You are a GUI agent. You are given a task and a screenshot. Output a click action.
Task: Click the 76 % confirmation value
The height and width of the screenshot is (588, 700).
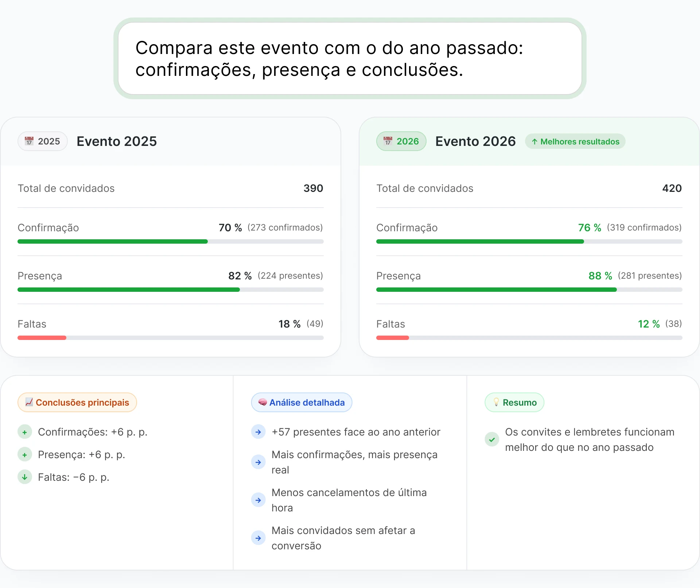pos(590,228)
